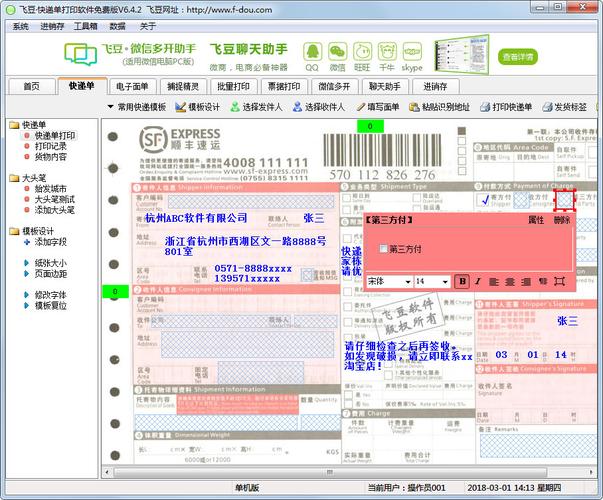Click the top green ruler marker 0
Screen dimensions: 603x500
click(370, 126)
